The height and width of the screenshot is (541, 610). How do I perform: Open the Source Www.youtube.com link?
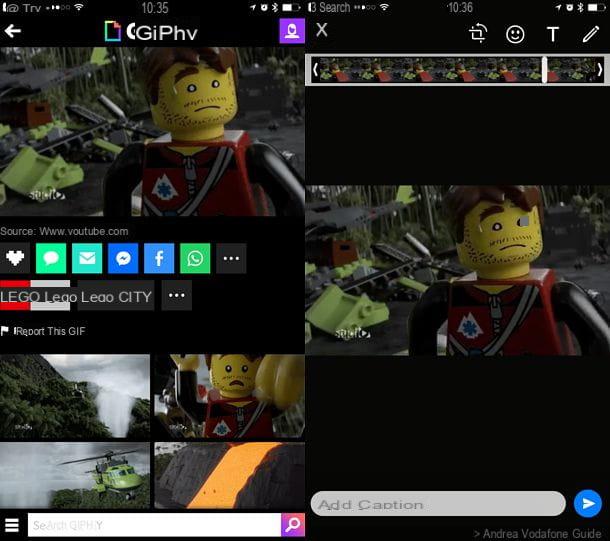pos(64,231)
